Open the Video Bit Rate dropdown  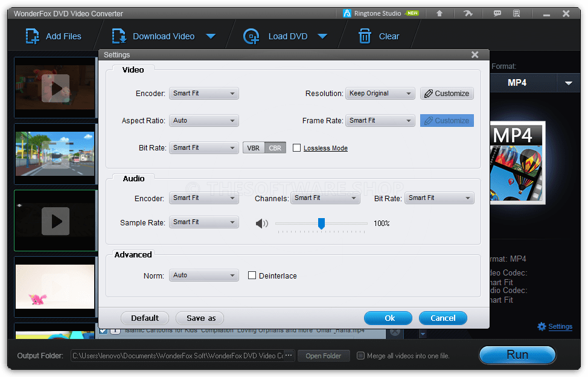pos(204,147)
